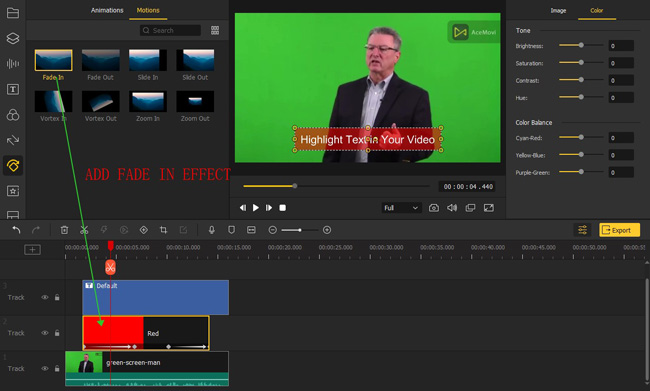Switch to the Color properties tab
The height and width of the screenshot is (391, 650).
pyautogui.click(x=597, y=11)
